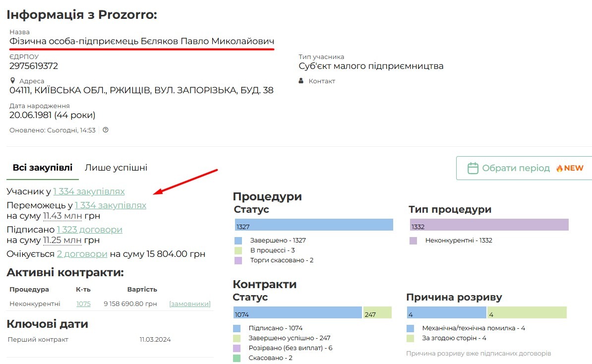The height and width of the screenshot is (364, 592).
Task: Click the help question mark icon
Action: point(105,130)
